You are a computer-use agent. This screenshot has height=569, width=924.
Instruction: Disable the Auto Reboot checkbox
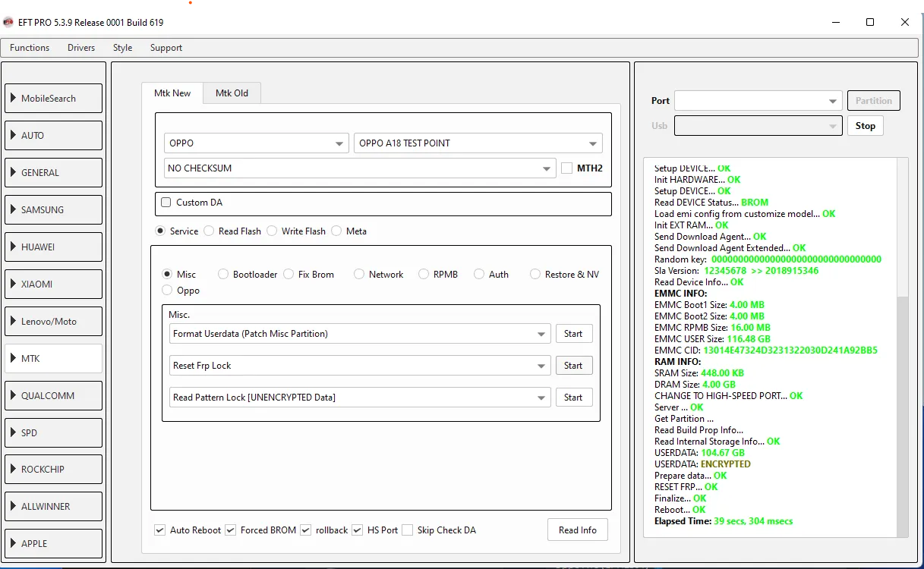click(x=159, y=530)
